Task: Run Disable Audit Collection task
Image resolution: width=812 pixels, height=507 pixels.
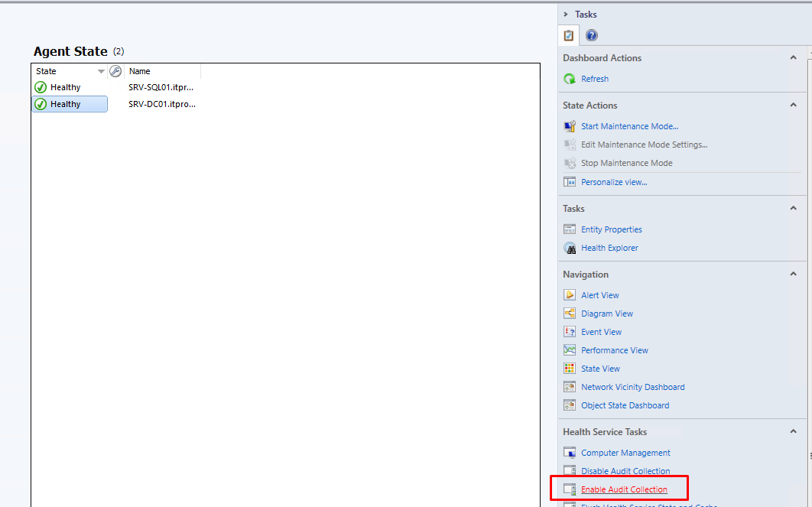Action: [625, 471]
